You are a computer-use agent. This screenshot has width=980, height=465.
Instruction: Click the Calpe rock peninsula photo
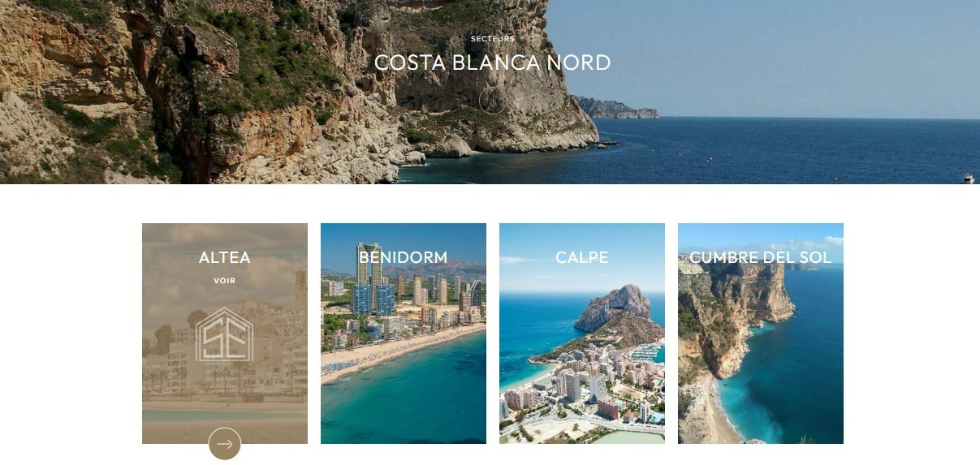click(x=582, y=334)
